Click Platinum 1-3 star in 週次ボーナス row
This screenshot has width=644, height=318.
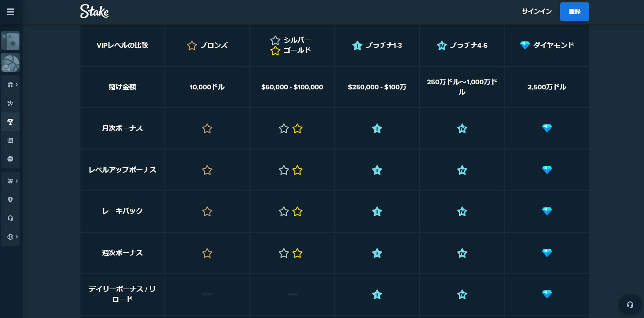click(377, 253)
